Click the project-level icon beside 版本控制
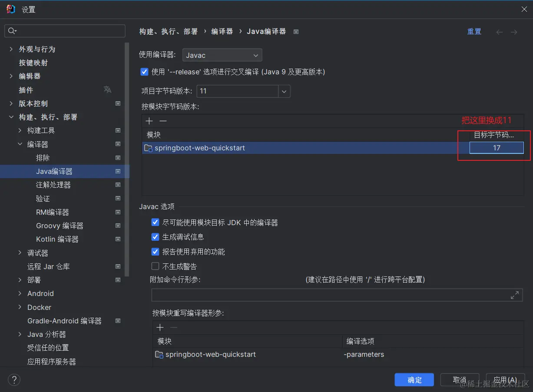The height and width of the screenshot is (392, 533). pos(118,103)
